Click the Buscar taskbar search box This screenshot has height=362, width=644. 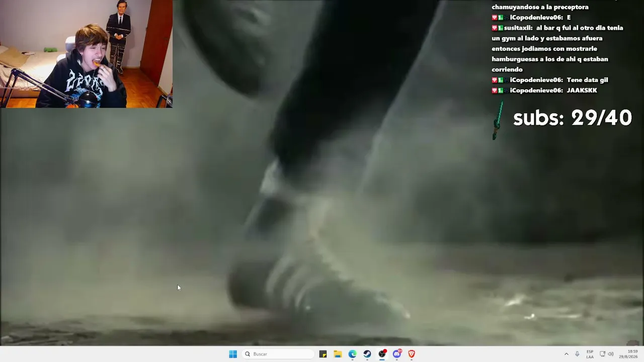[278, 354]
